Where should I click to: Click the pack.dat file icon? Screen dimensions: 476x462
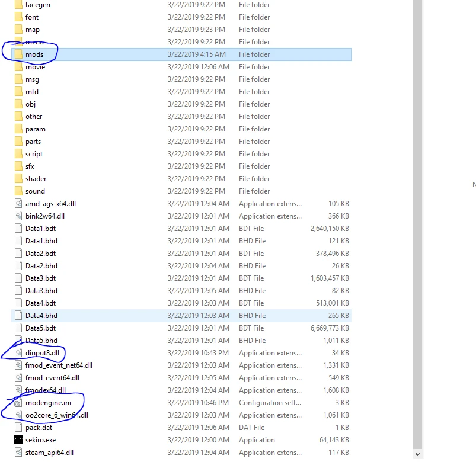coord(18,428)
